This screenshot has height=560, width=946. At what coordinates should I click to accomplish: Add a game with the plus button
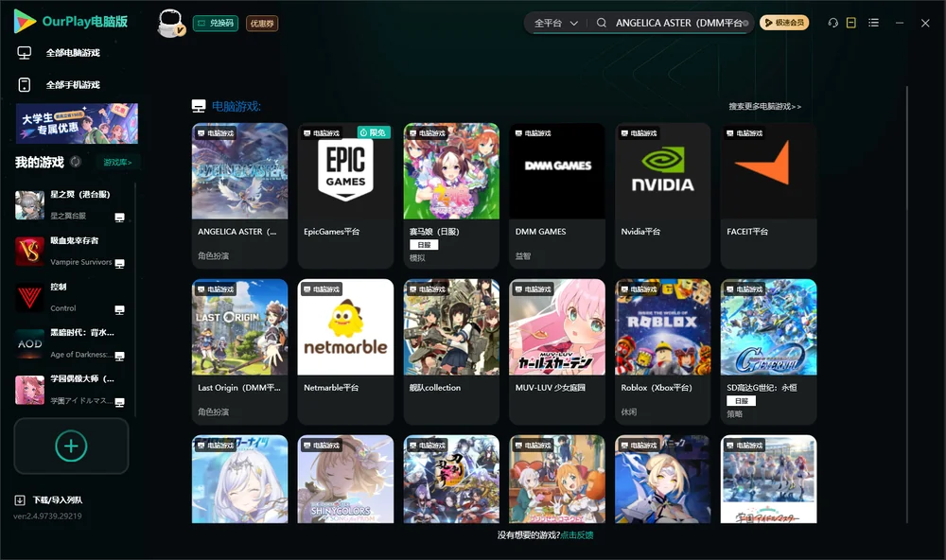click(71, 446)
